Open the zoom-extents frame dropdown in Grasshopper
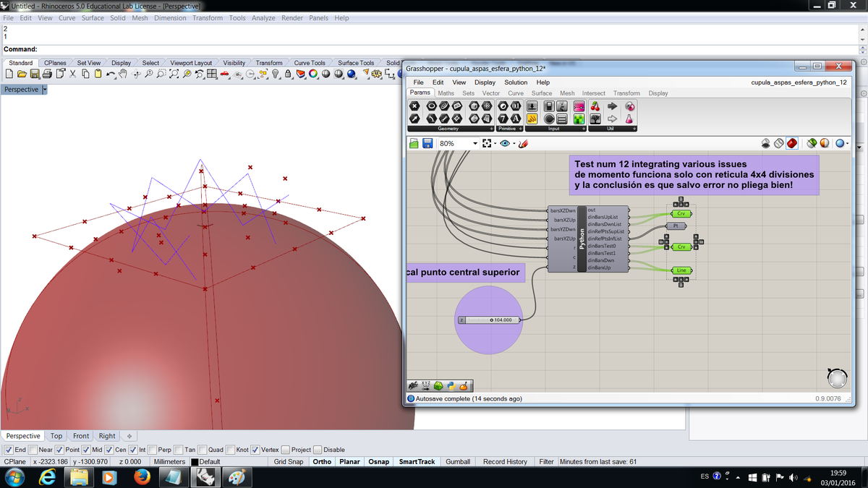This screenshot has width=868, height=488. pyautogui.click(x=495, y=143)
